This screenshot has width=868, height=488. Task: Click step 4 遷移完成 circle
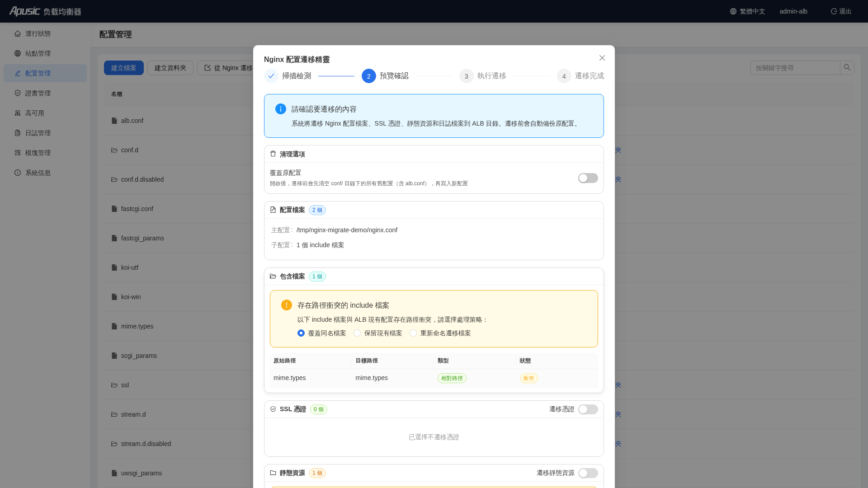(564, 76)
